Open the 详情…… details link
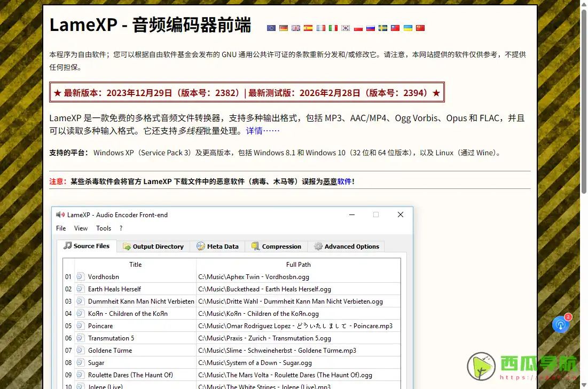The width and height of the screenshot is (588, 389). point(263,131)
